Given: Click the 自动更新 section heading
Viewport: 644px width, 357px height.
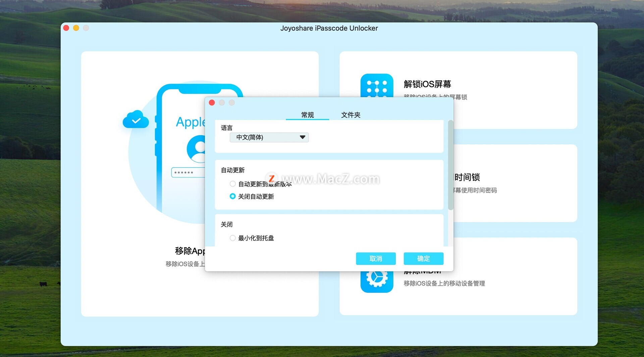Looking at the screenshot, I should 233,170.
